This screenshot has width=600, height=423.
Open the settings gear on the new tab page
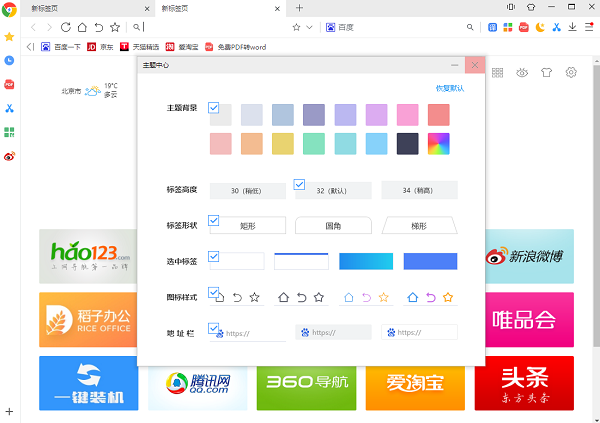[572, 72]
